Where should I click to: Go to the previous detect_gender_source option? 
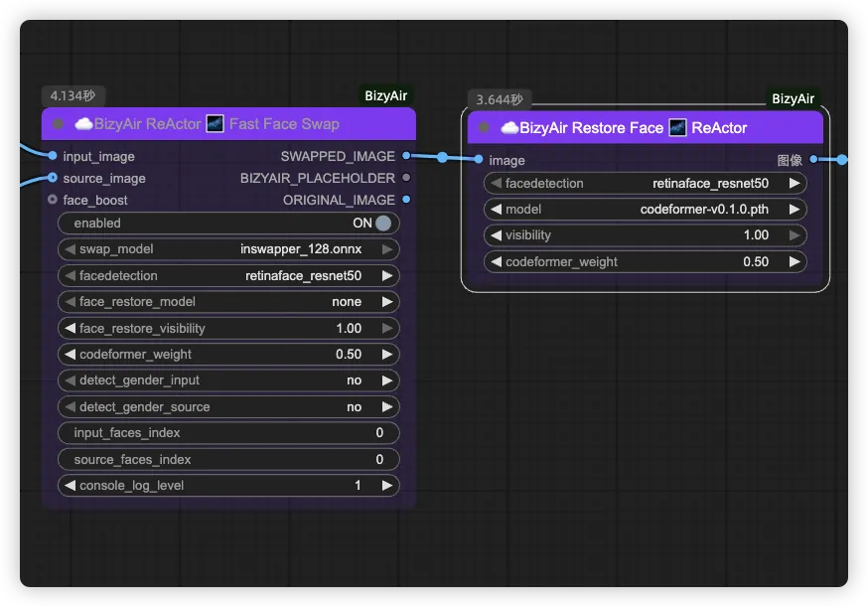click(70, 407)
